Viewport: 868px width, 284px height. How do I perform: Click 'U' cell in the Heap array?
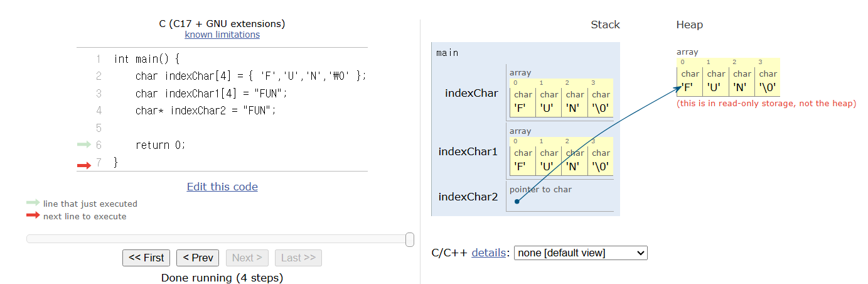[x=715, y=80]
